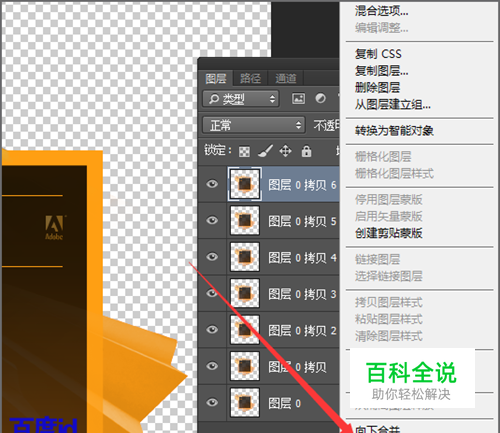Click the 停用图层蒙版 menu entry

(389, 199)
